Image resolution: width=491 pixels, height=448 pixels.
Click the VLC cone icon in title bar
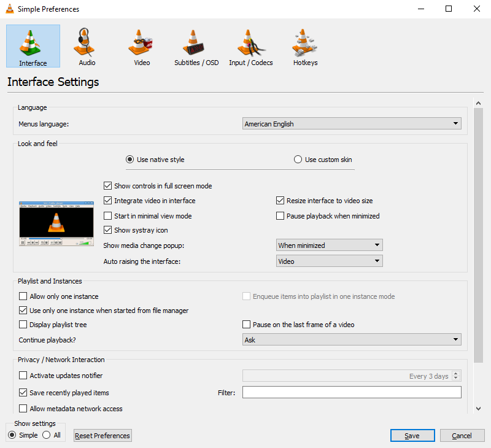(x=10, y=9)
